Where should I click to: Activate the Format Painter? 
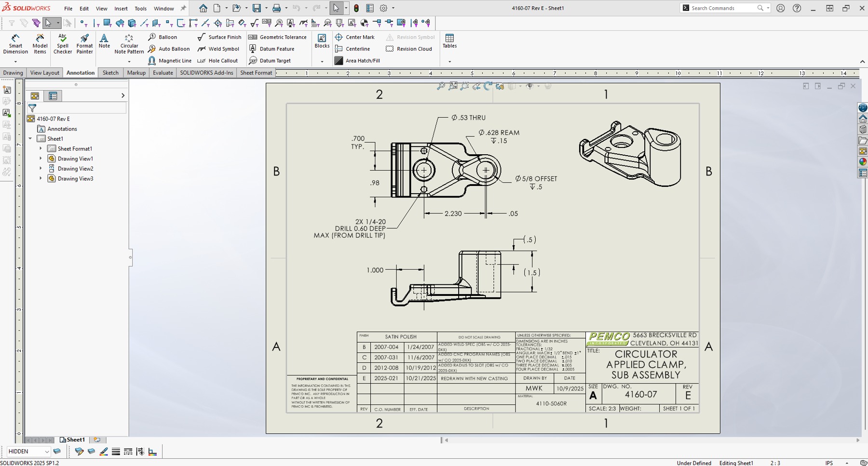[x=84, y=44]
